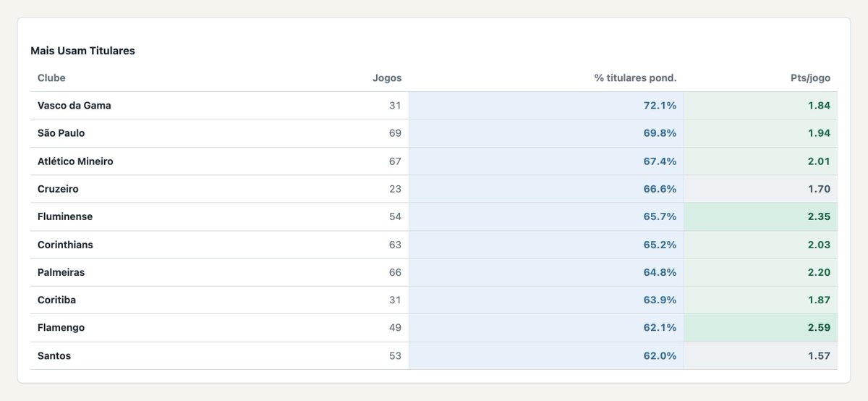Select the São Paulo club name
Viewport: 868px width, 401px height.
click(61, 133)
